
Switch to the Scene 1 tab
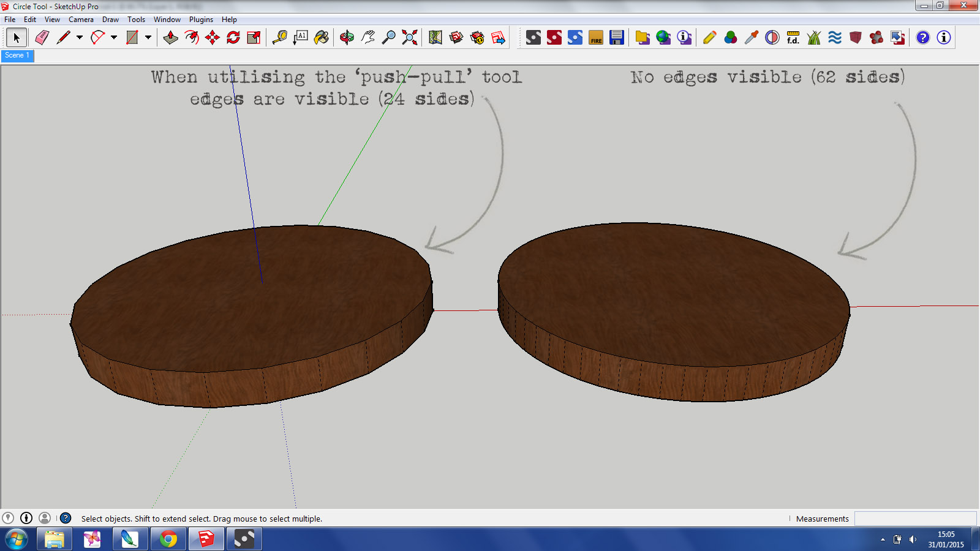pyautogui.click(x=17, y=56)
